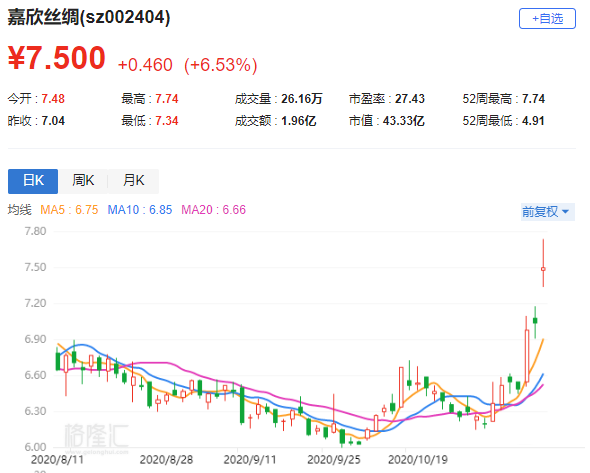
Task: Select the 6.00 price axis label
Action: (x=35, y=447)
